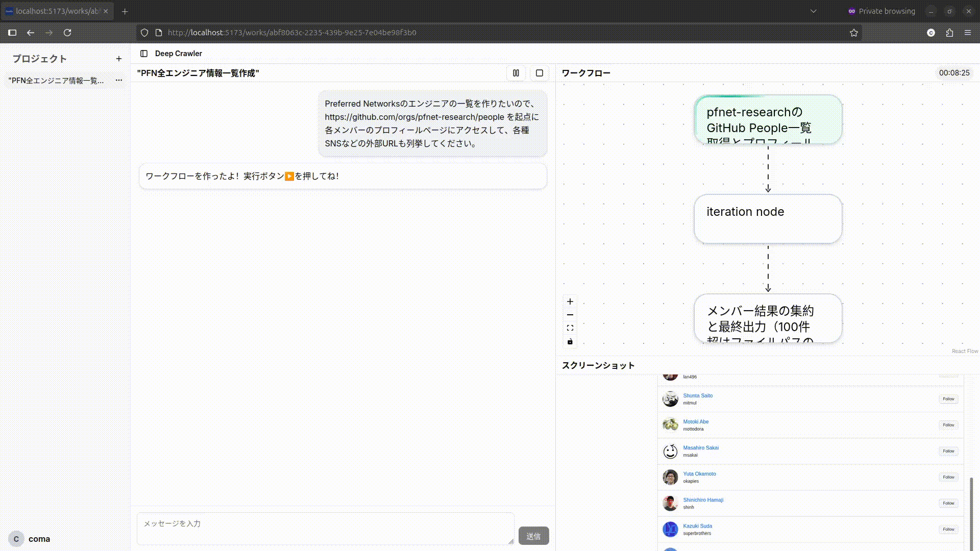Screen dimensions: 980x551
Task: Open Yuta Okamoto's profile link
Action: click(x=699, y=473)
